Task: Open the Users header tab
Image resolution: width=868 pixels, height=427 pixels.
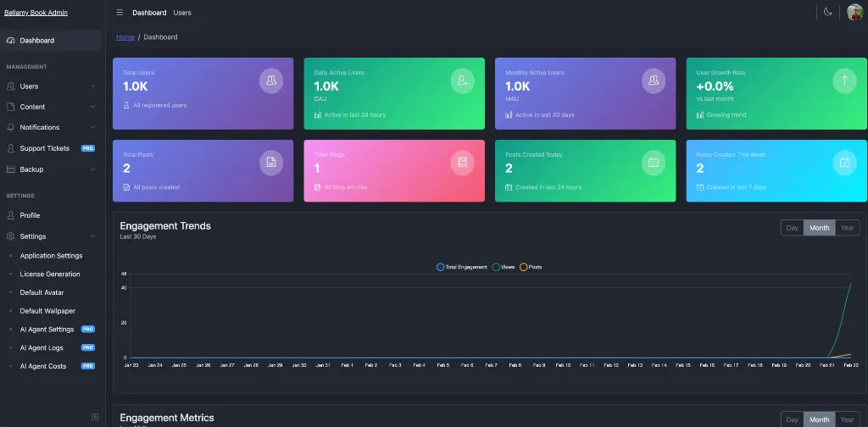Action: pyautogui.click(x=182, y=12)
